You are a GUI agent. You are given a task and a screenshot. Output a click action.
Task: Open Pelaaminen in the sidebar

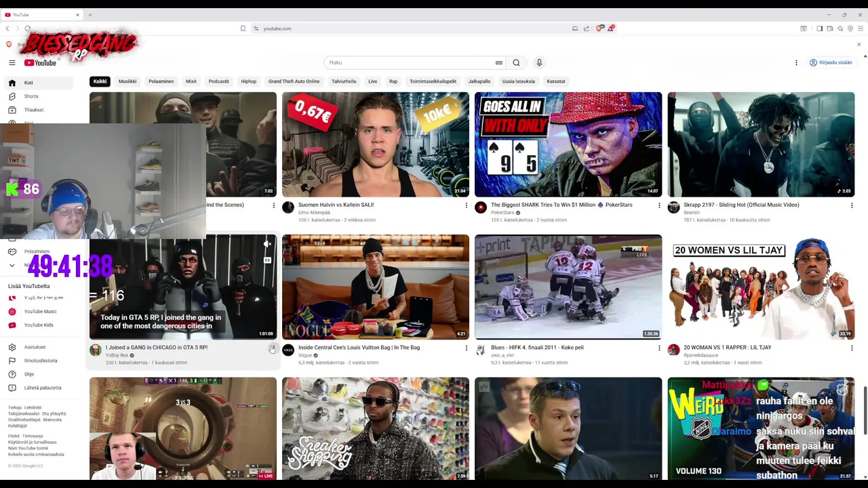pyautogui.click(x=39, y=251)
